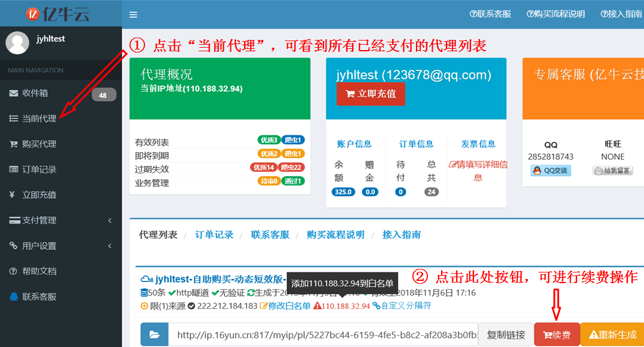The height and width of the screenshot is (347, 644).
Task: Click the 爬虫22 badge in 过期失效
Action: 291,168
